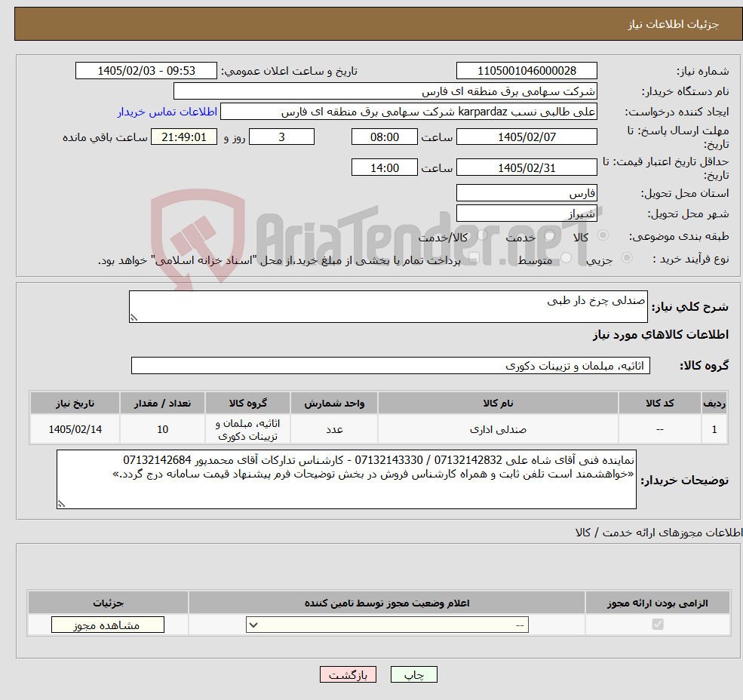This screenshot has width=743, height=700.
Task: Select the خدمت radio button
Action: pyautogui.click(x=550, y=235)
